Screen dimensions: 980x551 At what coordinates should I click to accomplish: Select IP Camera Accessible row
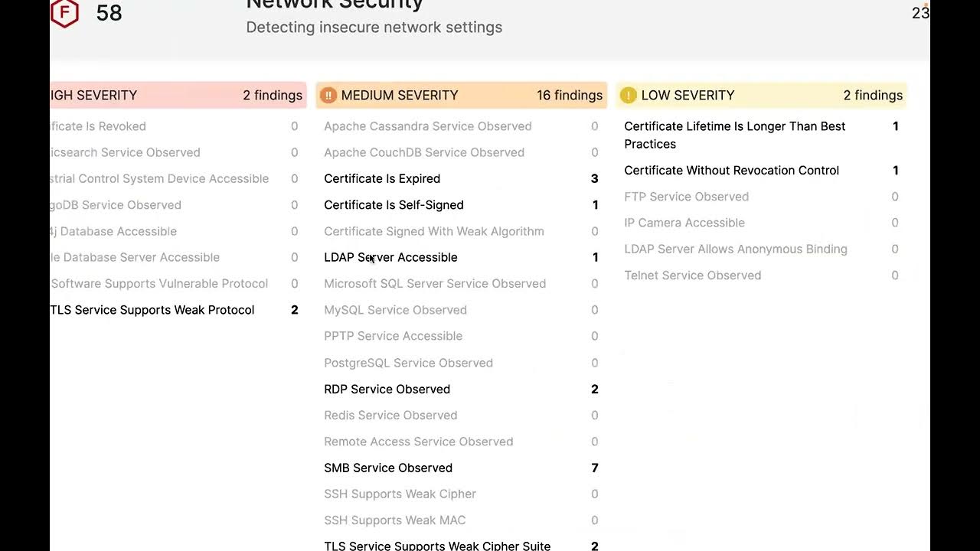(x=761, y=223)
